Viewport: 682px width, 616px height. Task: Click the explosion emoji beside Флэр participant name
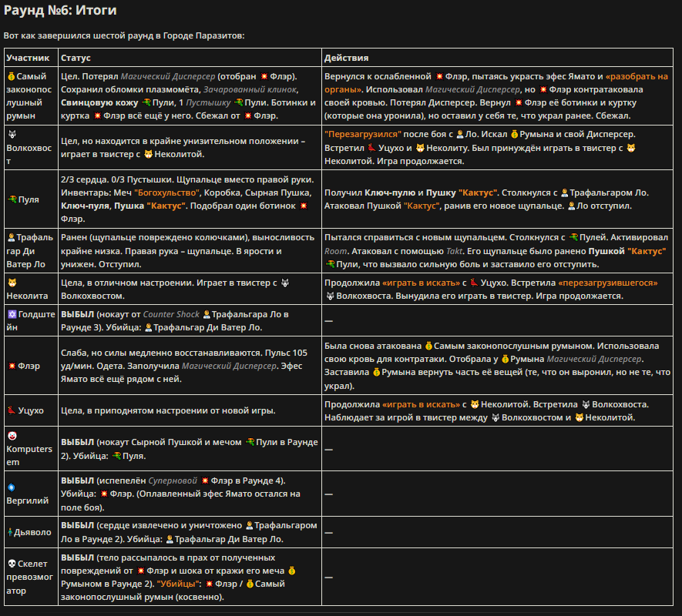pyautogui.click(x=12, y=366)
